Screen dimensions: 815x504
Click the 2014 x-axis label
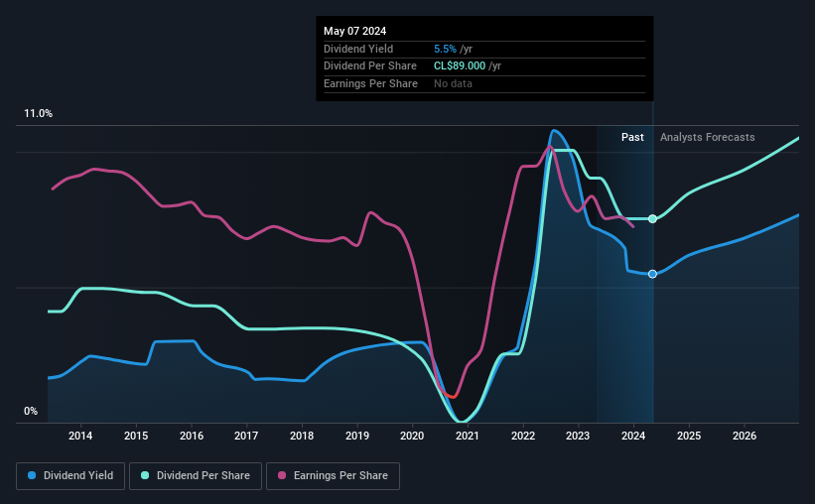80,436
